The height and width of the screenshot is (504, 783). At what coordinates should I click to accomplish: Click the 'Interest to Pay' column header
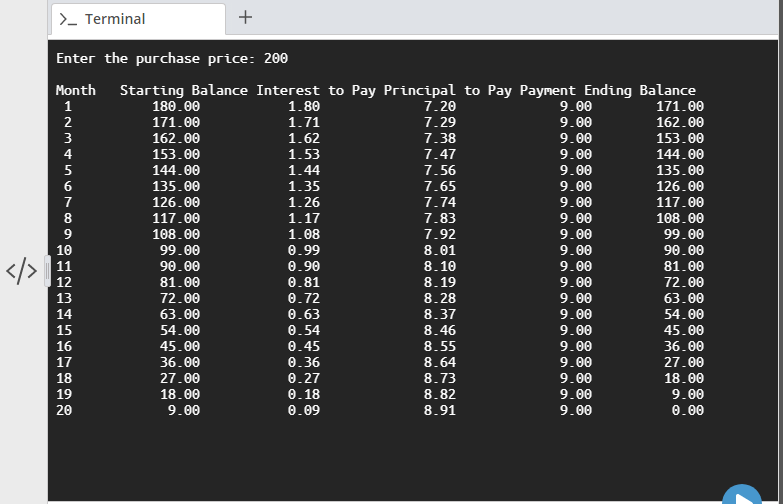(x=316, y=90)
